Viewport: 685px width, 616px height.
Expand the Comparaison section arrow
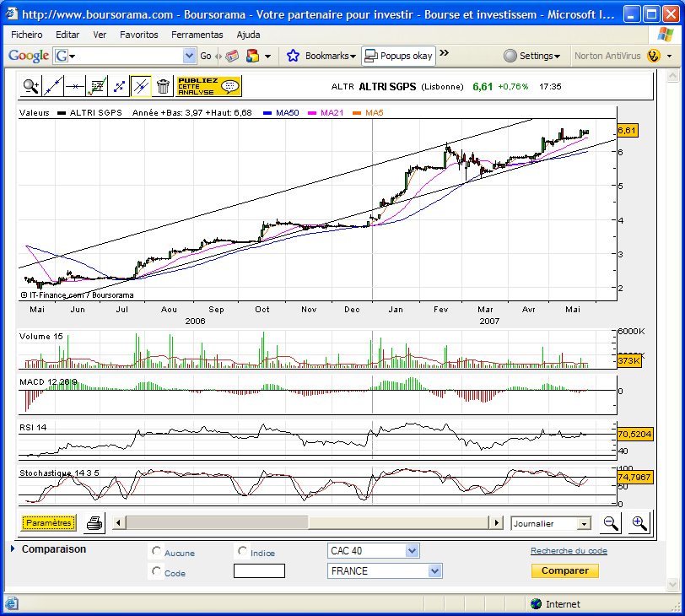coord(13,548)
